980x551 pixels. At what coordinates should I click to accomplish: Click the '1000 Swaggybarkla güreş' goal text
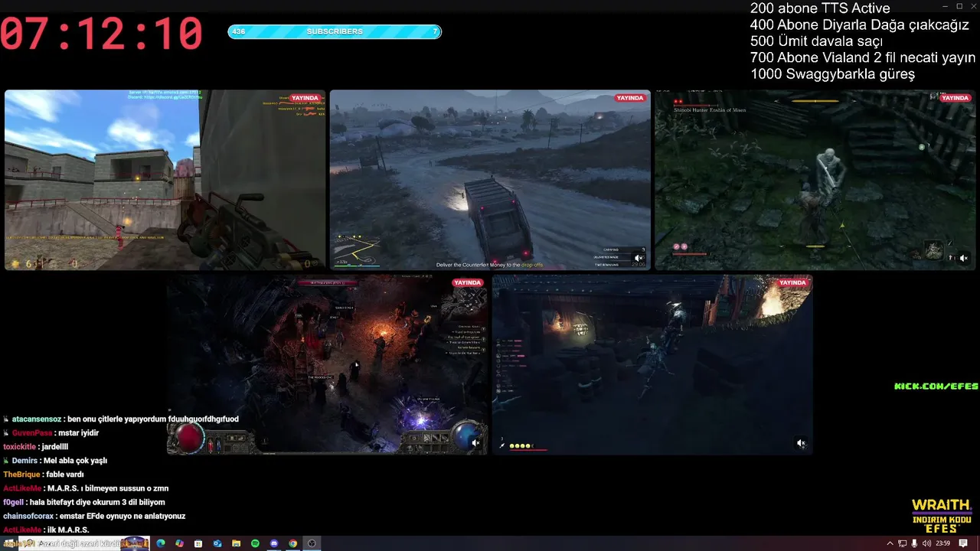point(832,74)
